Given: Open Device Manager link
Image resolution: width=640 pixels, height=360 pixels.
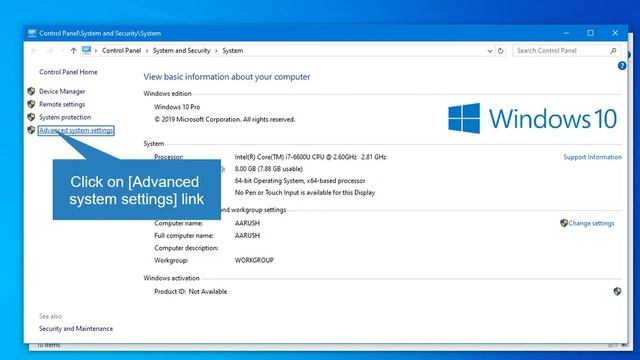Looking at the screenshot, I should 62,91.
